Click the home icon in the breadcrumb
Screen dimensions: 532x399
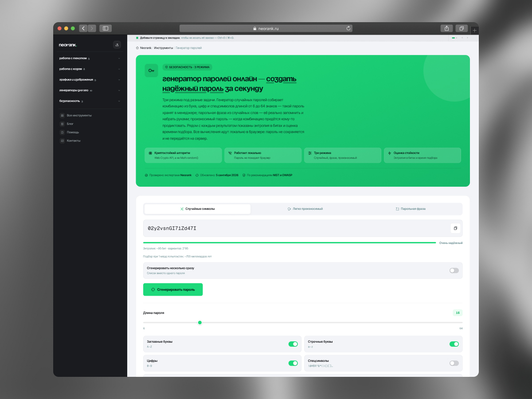coord(137,47)
